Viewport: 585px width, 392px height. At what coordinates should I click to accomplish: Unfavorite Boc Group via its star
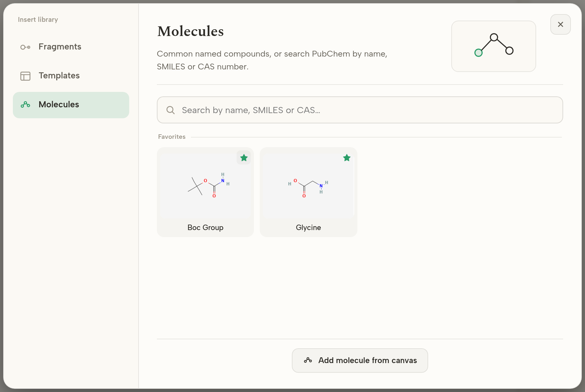(x=244, y=158)
